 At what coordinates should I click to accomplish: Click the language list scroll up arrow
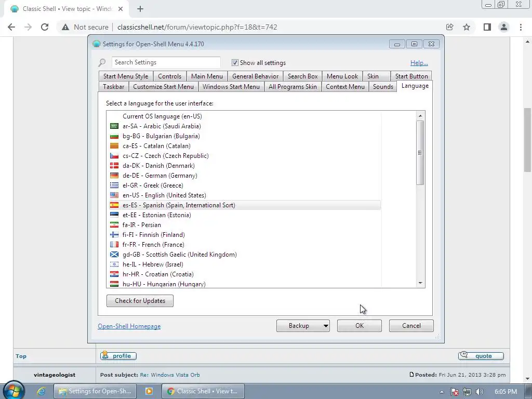click(x=420, y=116)
